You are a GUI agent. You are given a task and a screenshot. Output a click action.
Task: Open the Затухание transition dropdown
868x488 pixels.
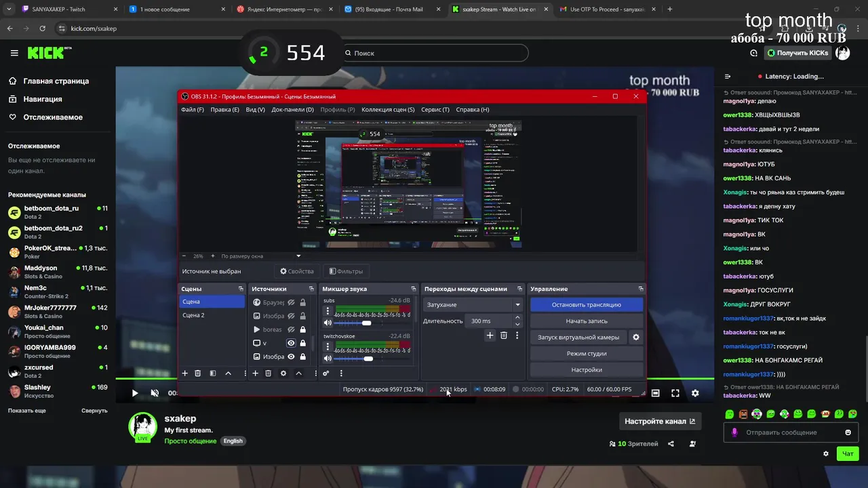(x=473, y=304)
